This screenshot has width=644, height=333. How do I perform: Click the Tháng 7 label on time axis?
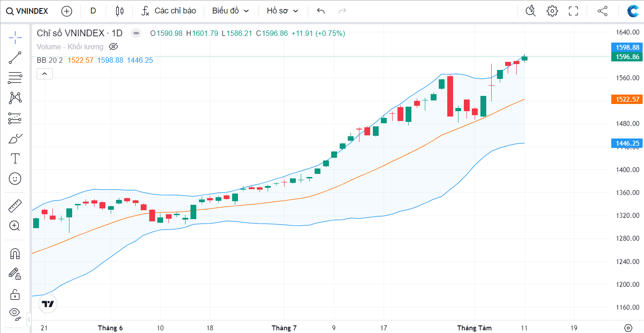tap(284, 328)
